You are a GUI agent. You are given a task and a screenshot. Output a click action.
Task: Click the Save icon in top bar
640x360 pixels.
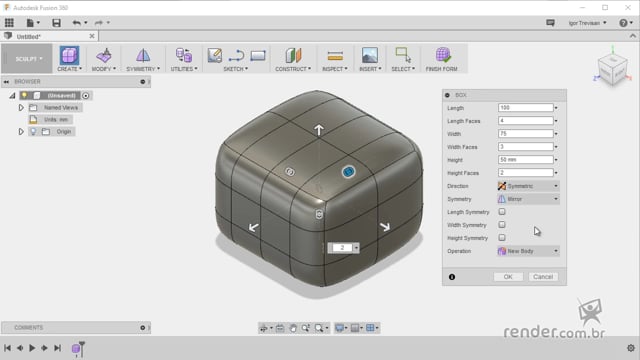pyautogui.click(x=56, y=23)
